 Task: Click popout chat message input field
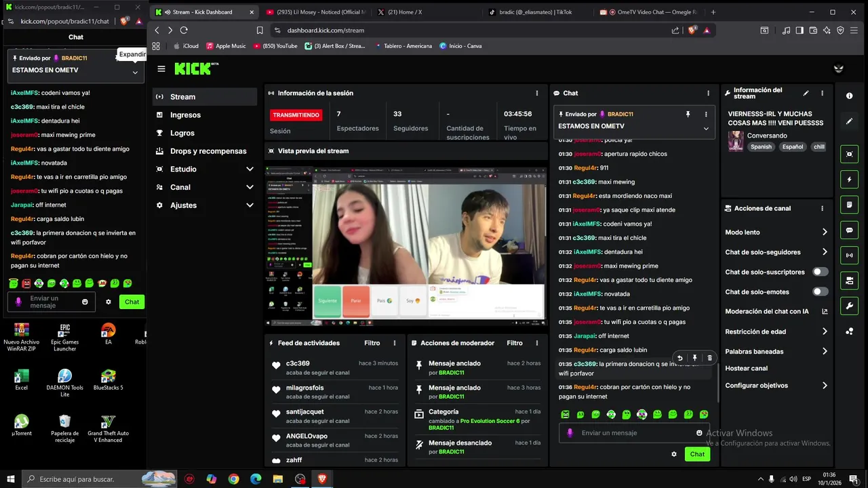point(51,302)
